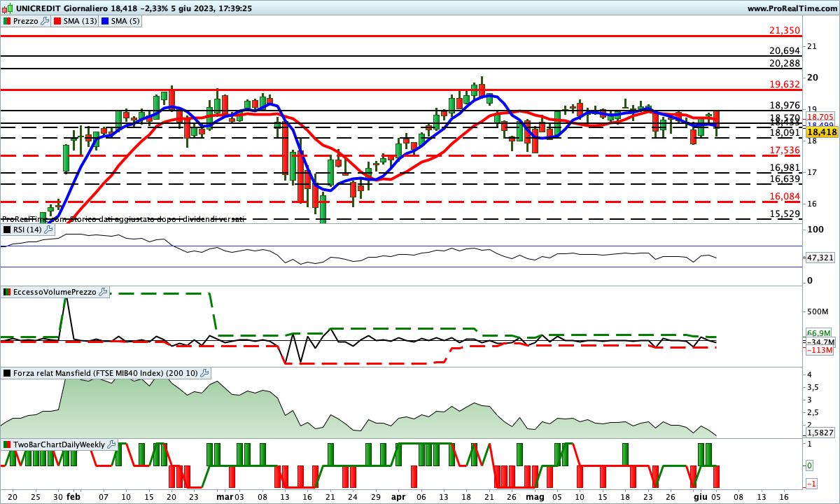Click the RSI value 47,321 tag
The width and height of the screenshot is (840, 504).
[820, 258]
